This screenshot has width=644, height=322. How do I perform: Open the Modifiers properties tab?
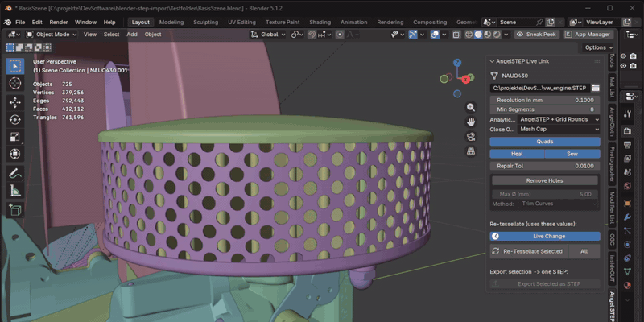coord(627,217)
